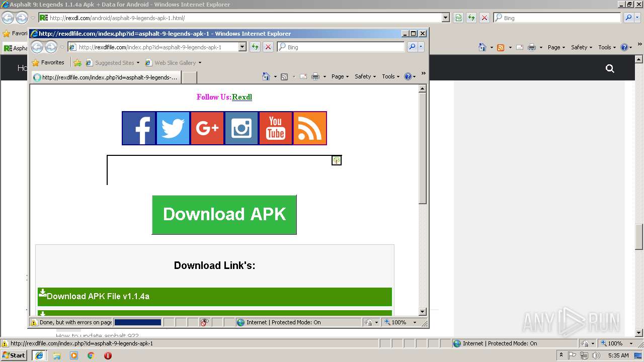Click Compatibility View icon in main window
The image size is (644, 362).
[458, 18]
